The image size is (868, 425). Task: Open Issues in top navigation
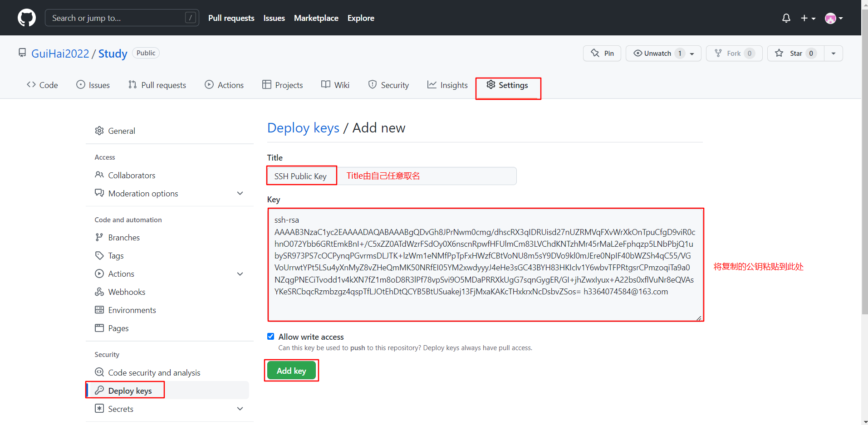pos(274,18)
